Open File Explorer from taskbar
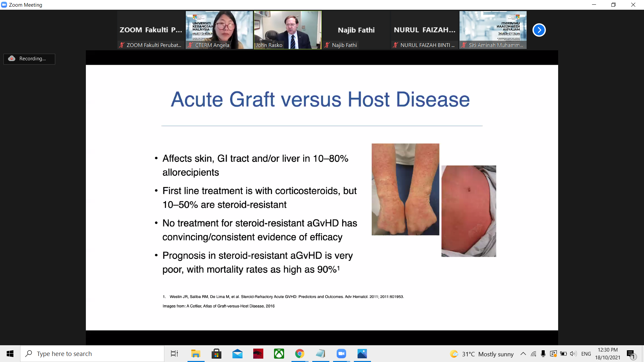The width and height of the screenshot is (644, 362). (196, 354)
